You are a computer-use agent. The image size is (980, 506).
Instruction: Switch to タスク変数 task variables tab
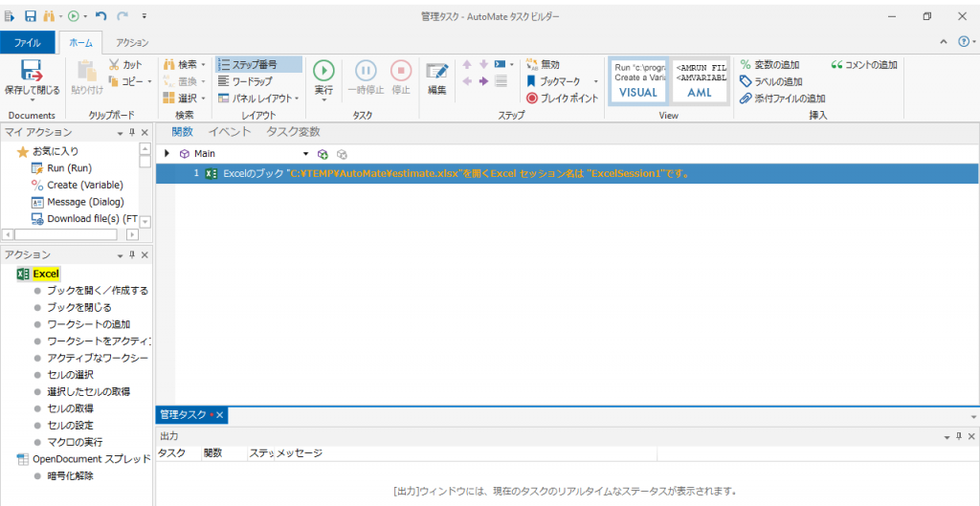293,132
